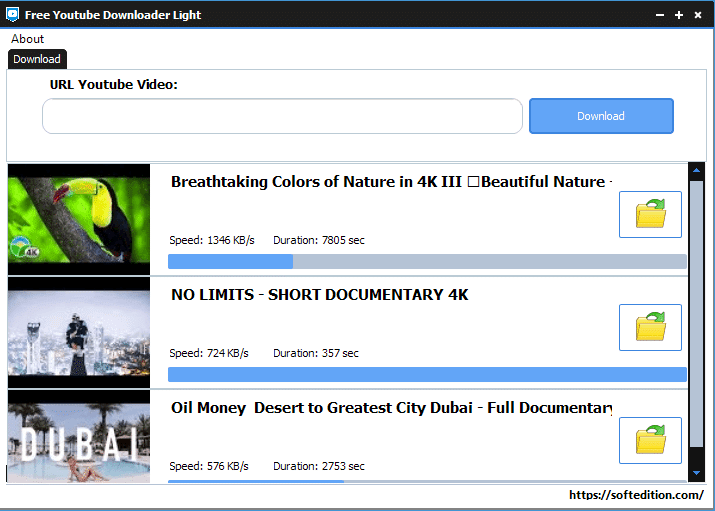715x511 pixels.
Task: Select the Download tab
Action: (x=37, y=59)
